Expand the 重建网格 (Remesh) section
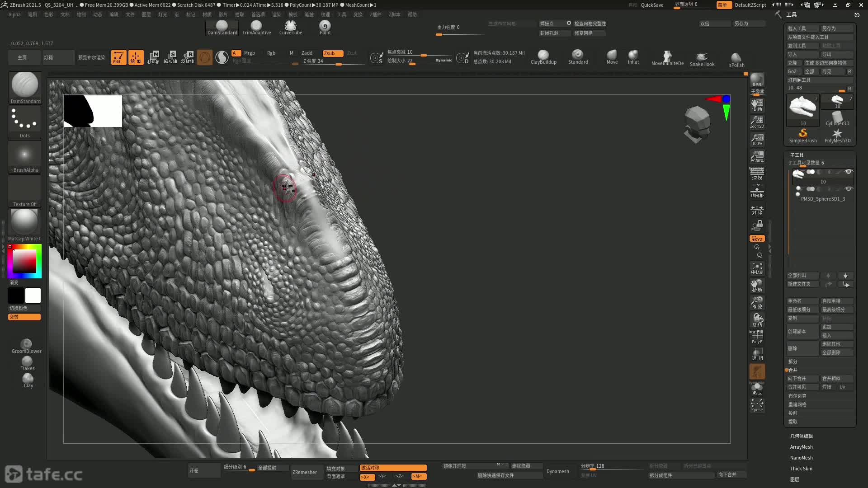The image size is (868, 488). (x=797, y=404)
